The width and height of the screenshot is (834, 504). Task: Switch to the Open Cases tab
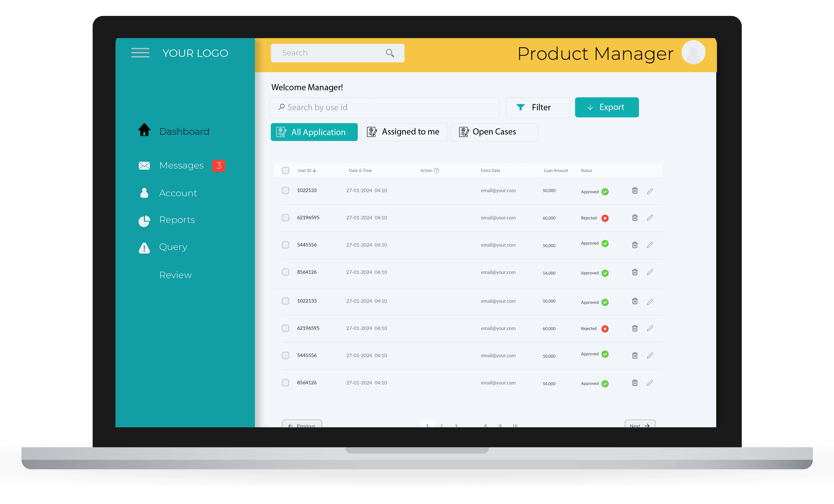pyautogui.click(x=494, y=132)
